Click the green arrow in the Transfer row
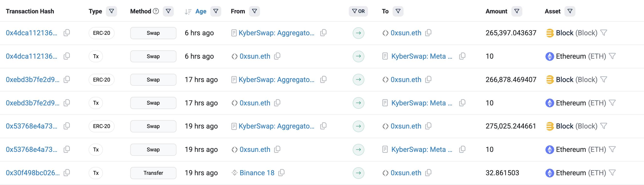Viewport: 644px width, 185px height. click(x=359, y=173)
